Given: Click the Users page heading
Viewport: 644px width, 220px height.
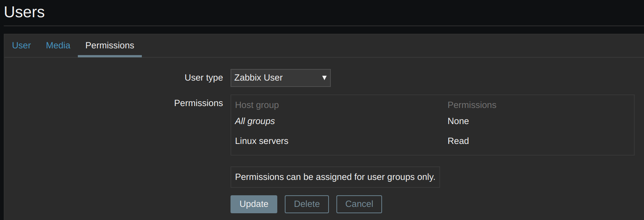Looking at the screenshot, I should pos(24,12).
